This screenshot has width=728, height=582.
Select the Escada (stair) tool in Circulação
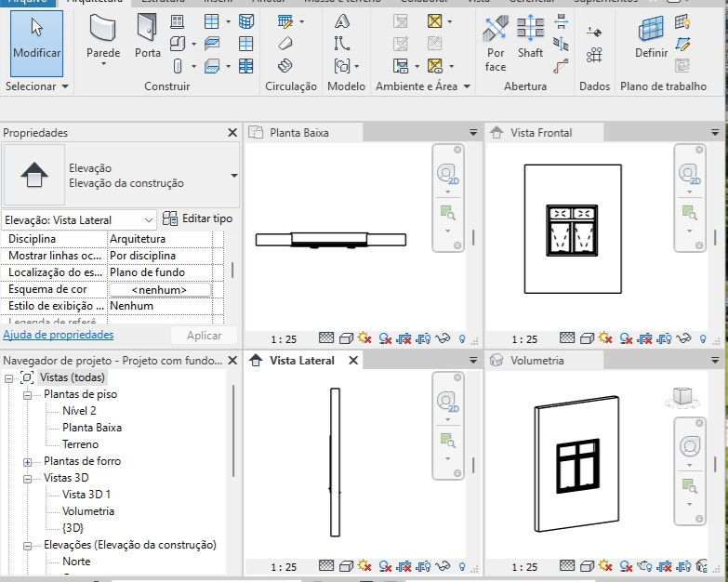tap(285, 66)
